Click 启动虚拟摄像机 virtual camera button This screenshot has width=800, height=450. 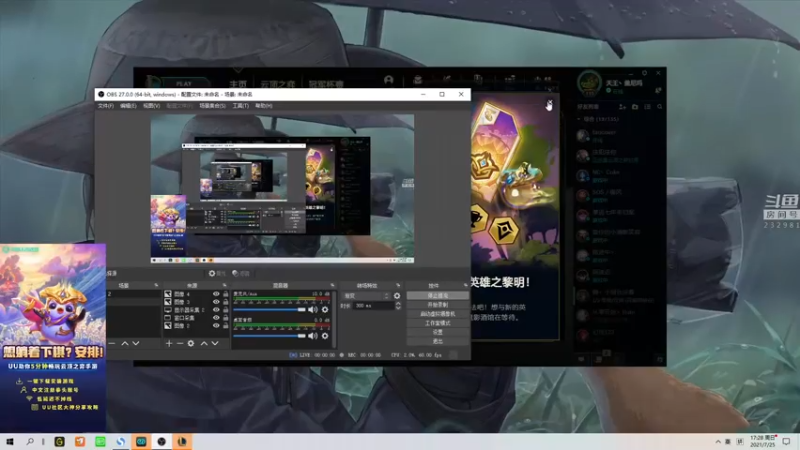click(x=438, y=314)
